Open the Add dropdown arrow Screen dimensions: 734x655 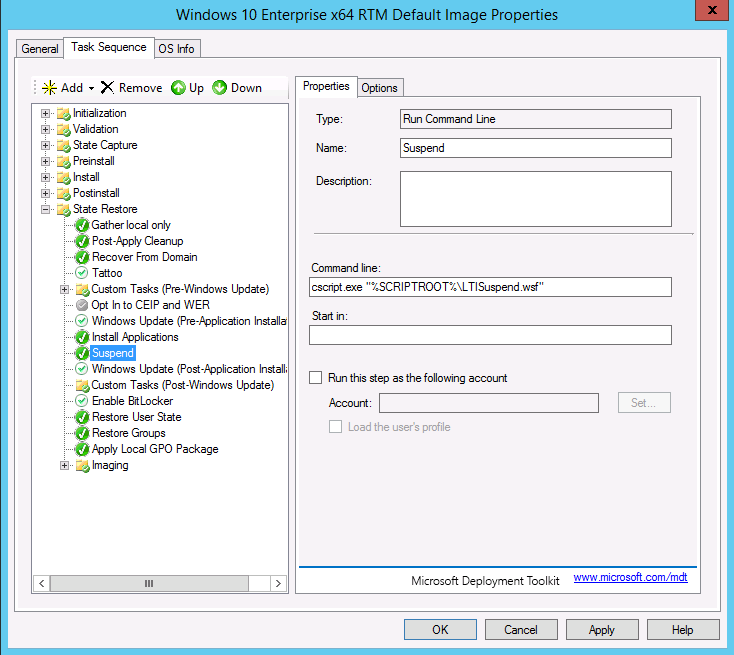(91, 89)
